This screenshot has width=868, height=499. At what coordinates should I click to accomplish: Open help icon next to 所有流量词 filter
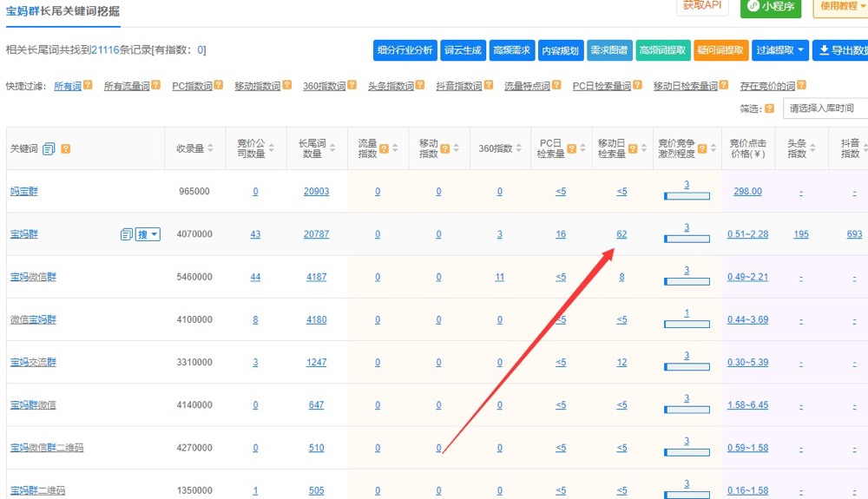coord(155,85)
